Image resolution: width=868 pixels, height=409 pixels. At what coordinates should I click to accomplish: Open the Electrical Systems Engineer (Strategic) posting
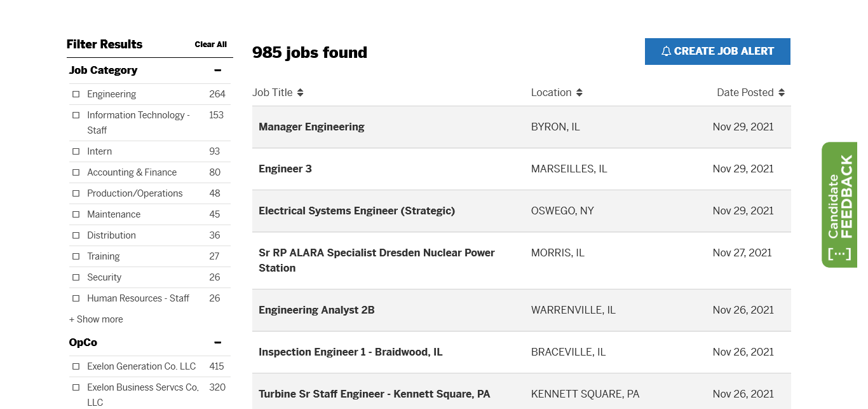pyautogui.click(x=356, y=211)
